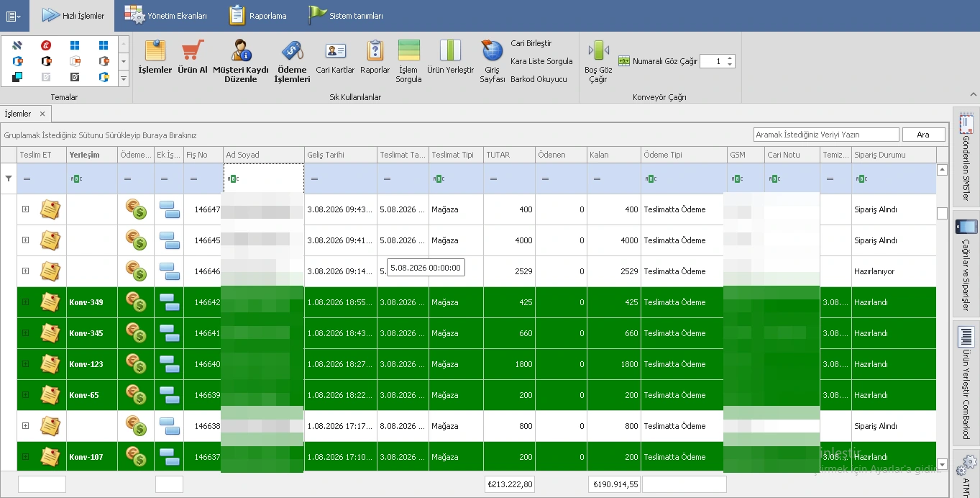Close the İşlemler document tab
The width and height of the screenshot is (980, 498).
coord(42,114)
